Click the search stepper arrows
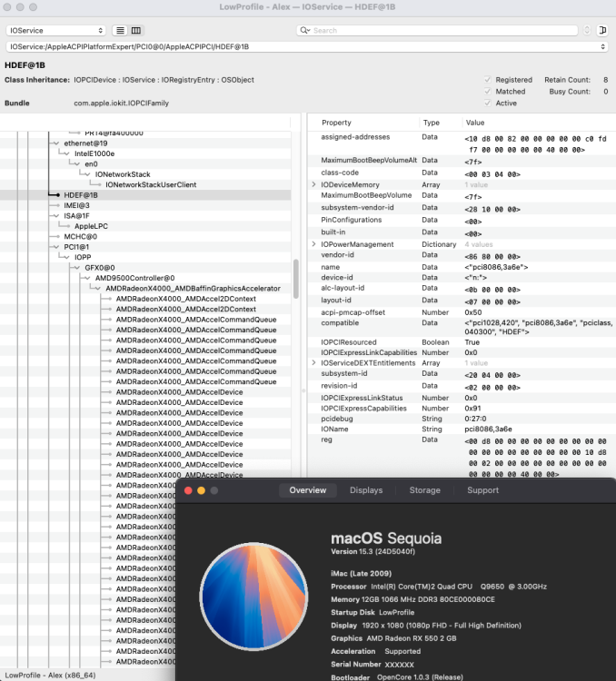The image size is (616, 681). coord(587,30)
